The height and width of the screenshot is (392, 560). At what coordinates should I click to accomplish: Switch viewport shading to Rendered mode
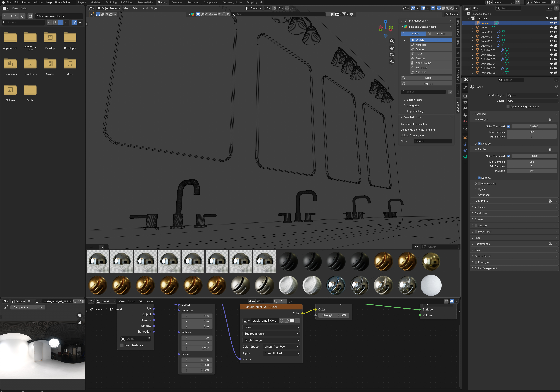click(452, 8)
